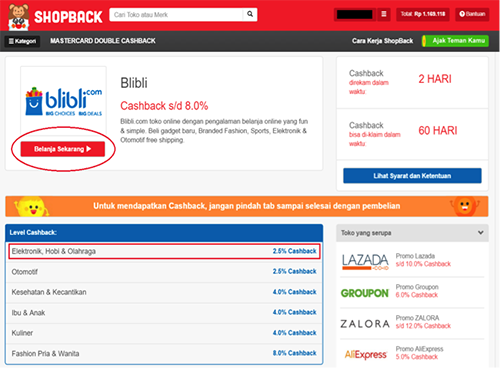Click the Blibli.com logo thumbnail
The width and height of the screenshot is (500, 368).
[x=63, y=101]
